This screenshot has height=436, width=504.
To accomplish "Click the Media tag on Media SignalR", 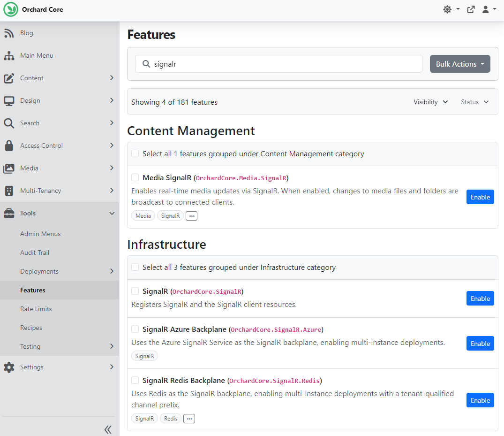I will pos(143,215).
